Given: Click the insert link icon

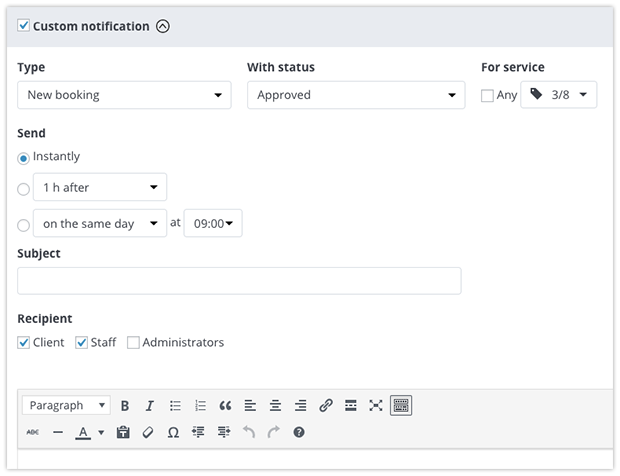Looking at the screenshot, I should pos(325,406).
